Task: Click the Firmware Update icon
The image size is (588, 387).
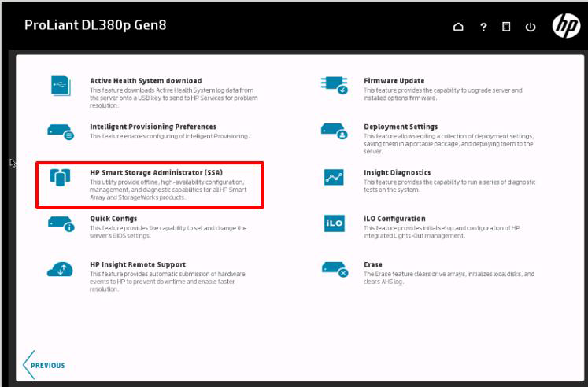Action: (x=334, y=85)
